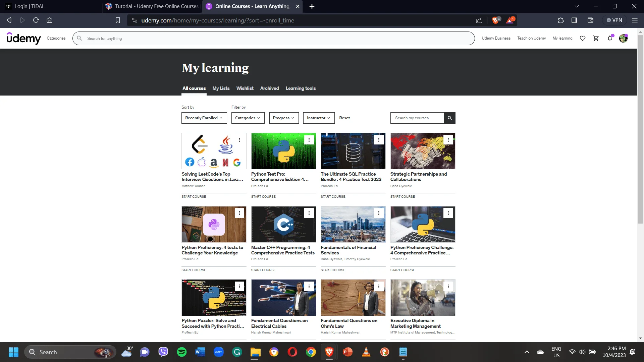Open the Strategic Partnerships course thumbnail
The image size is (644, 362).
(423, 151)
